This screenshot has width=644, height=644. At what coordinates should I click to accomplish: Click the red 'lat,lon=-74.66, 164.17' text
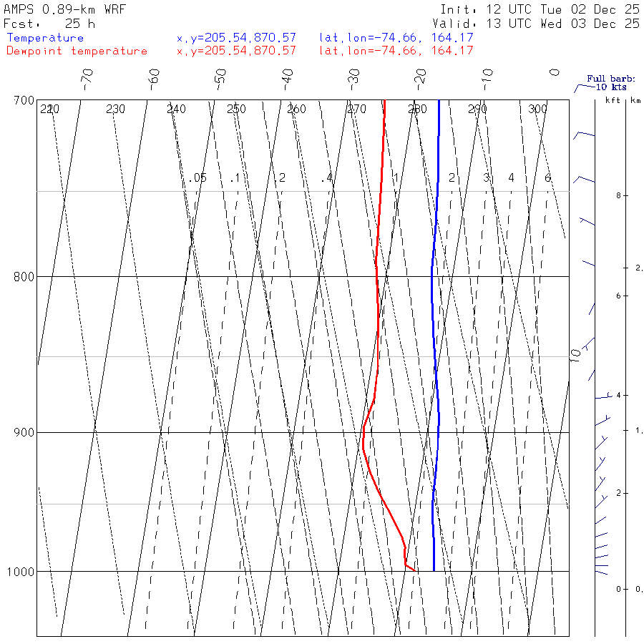396,51
